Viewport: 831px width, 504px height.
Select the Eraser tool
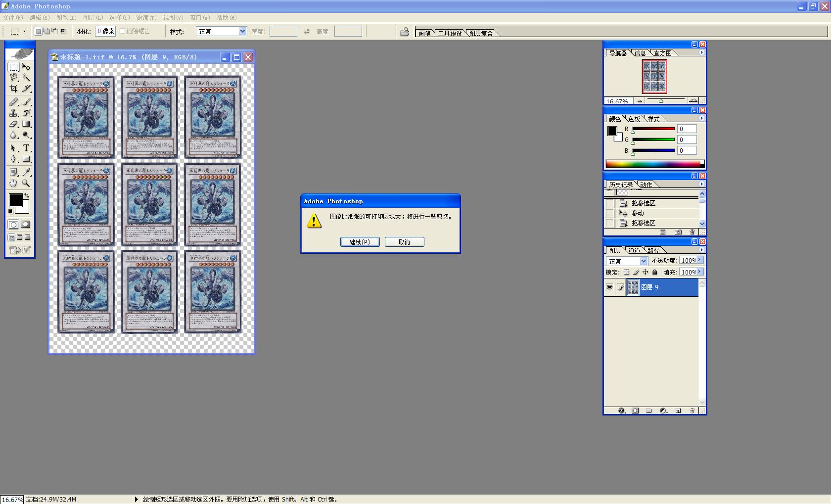click(x=14, y=124)
